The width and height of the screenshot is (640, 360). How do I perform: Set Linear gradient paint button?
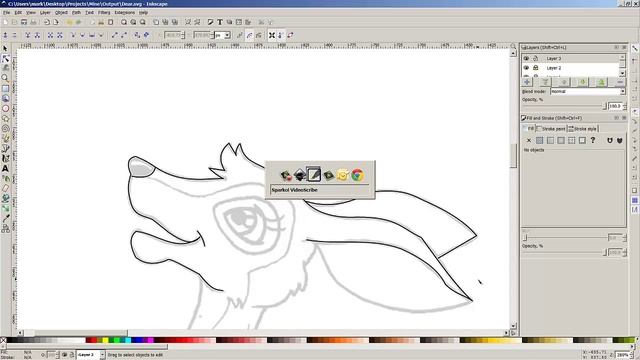point(550,140)
